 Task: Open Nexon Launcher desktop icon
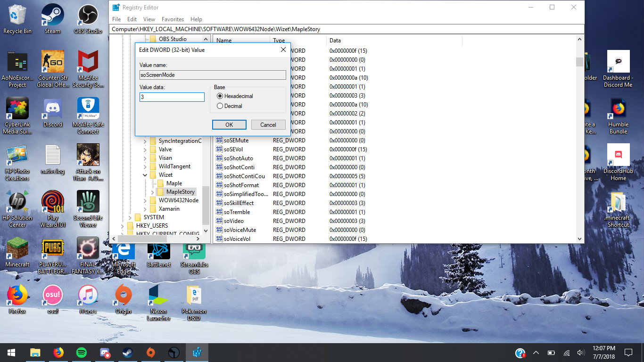pyautogui.click(x=158, y=302)
